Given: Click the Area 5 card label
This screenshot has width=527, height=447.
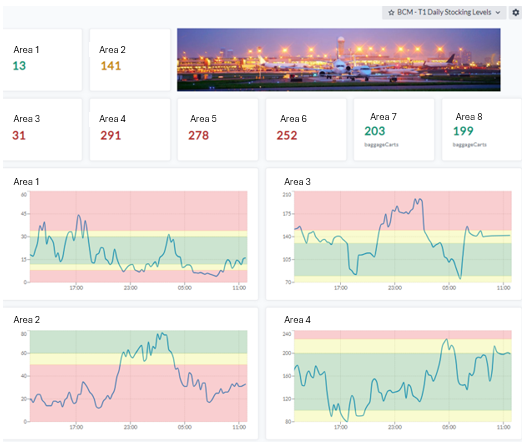Looking at the screenshot, I should (203, 119).
